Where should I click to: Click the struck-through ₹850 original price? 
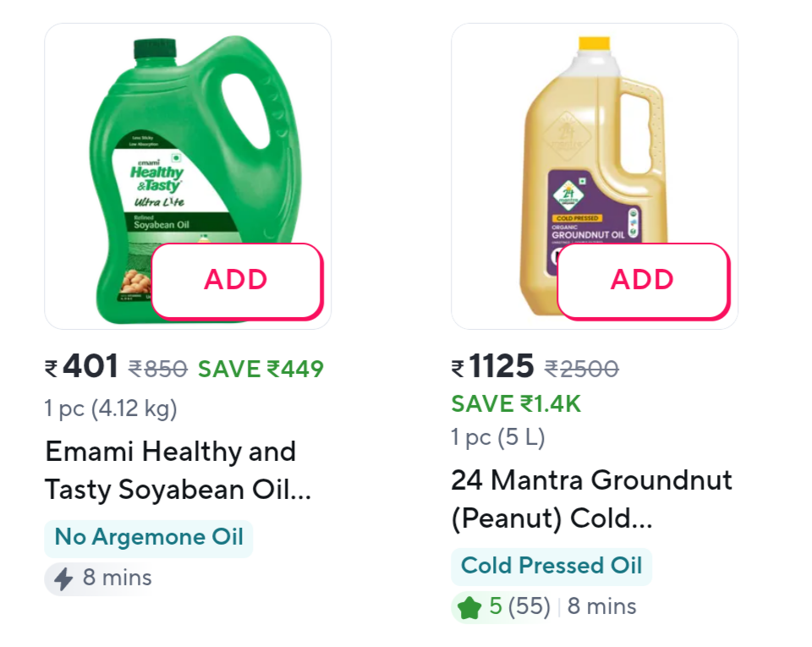click(158, 369)
